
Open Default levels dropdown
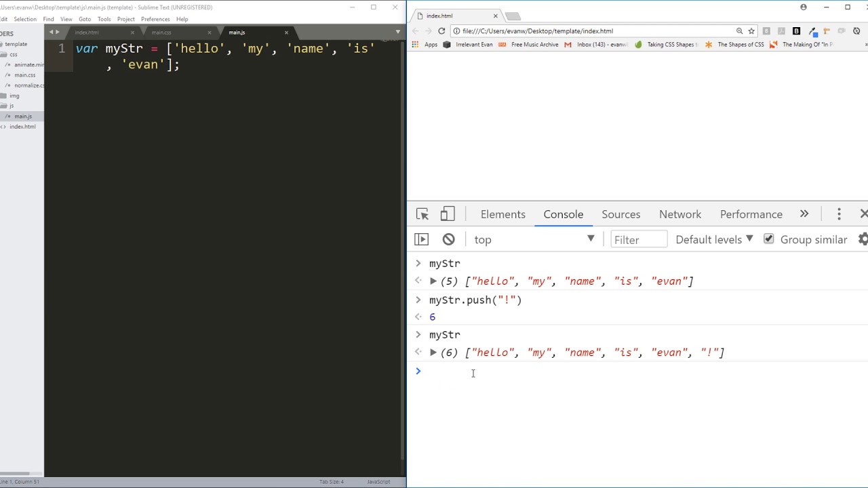click(715, 239)
